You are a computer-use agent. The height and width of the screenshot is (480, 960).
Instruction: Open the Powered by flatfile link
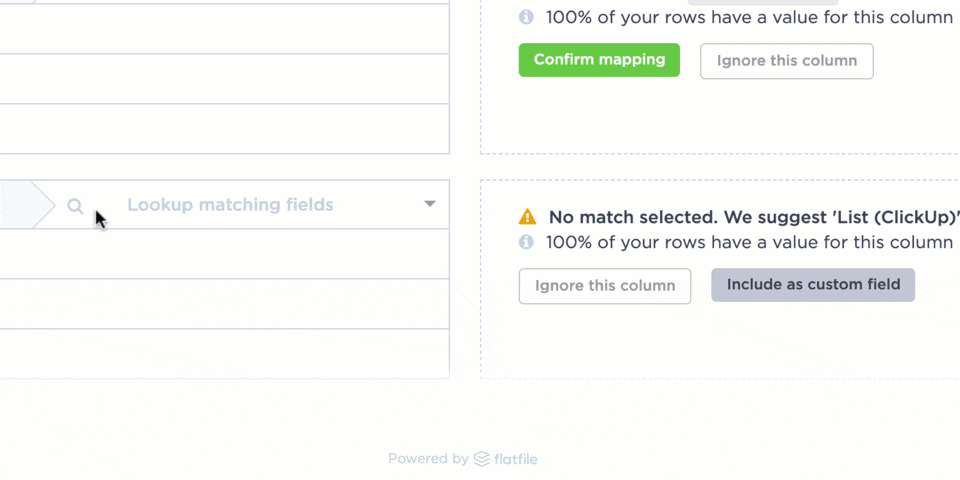point(462,459)
